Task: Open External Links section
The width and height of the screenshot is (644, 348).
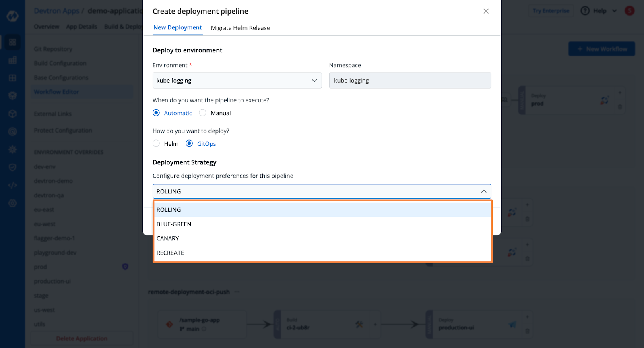Action: 53,114
